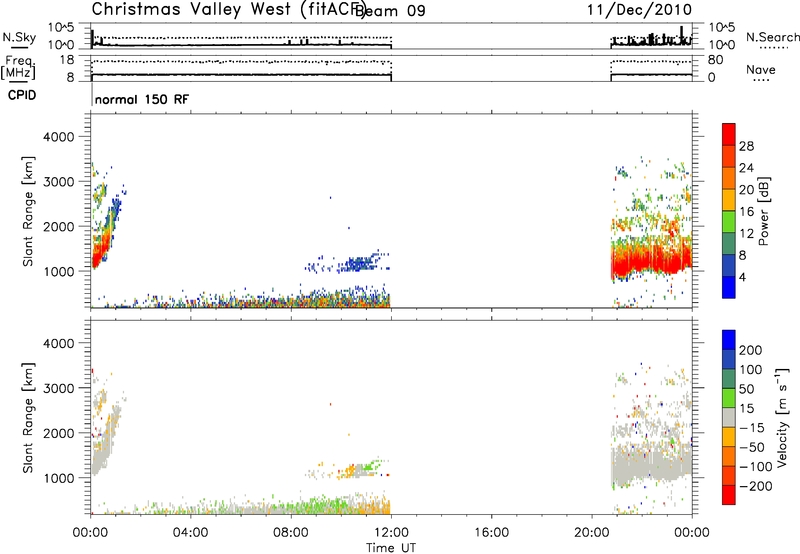Click the '04:00' time axis label

coord(191,533)
